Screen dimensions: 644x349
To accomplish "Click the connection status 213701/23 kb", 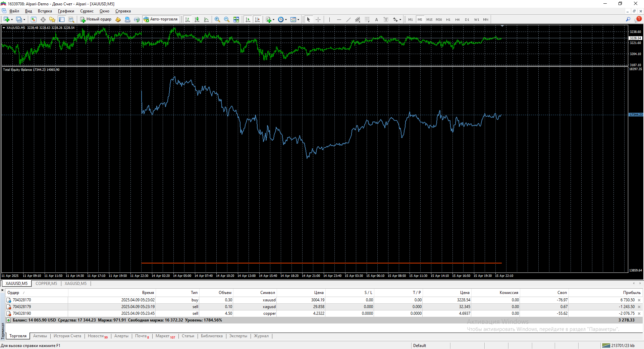I will (x=618, y=346).
